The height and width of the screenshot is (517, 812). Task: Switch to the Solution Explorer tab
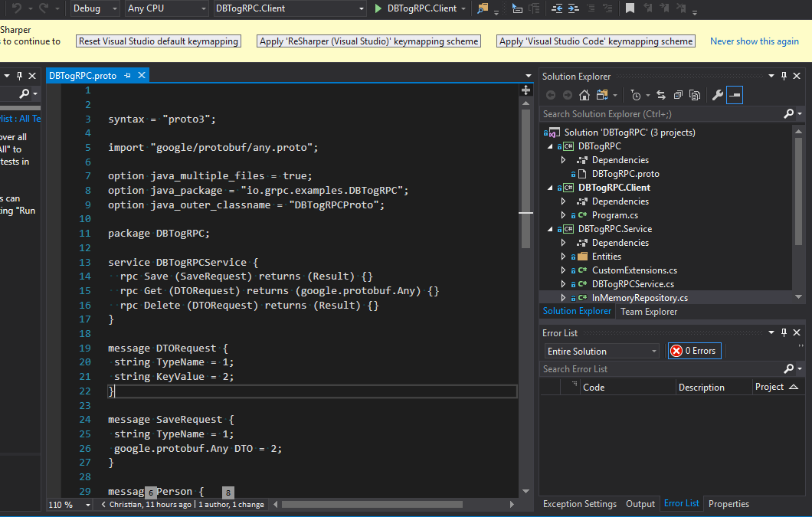[577, 311]
